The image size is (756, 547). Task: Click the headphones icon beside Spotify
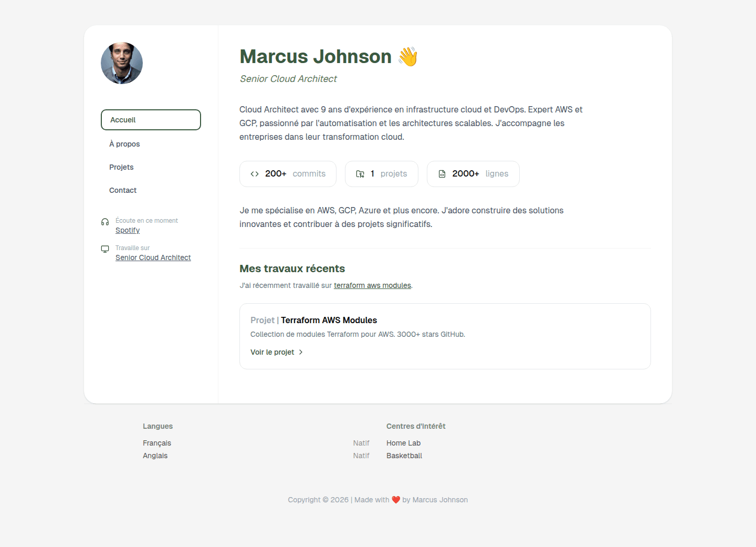click(x=105, y=222)
